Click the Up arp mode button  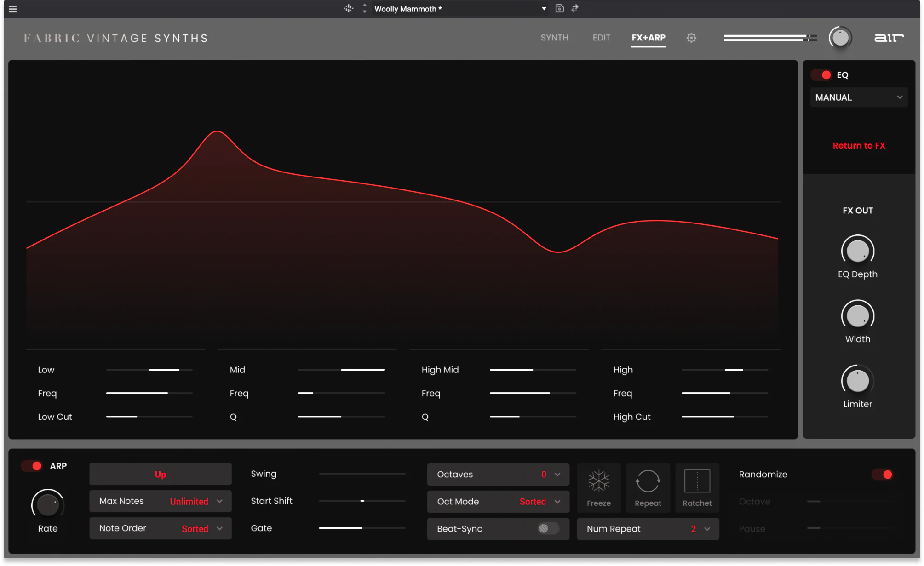(160, 474)
